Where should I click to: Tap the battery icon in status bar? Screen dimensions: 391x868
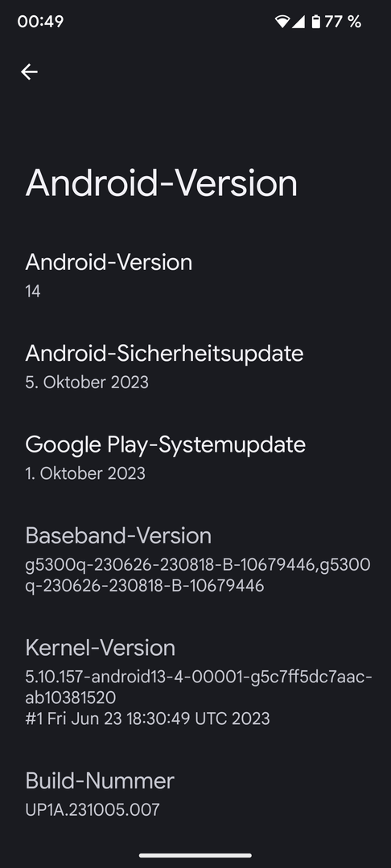click(315, 22)
